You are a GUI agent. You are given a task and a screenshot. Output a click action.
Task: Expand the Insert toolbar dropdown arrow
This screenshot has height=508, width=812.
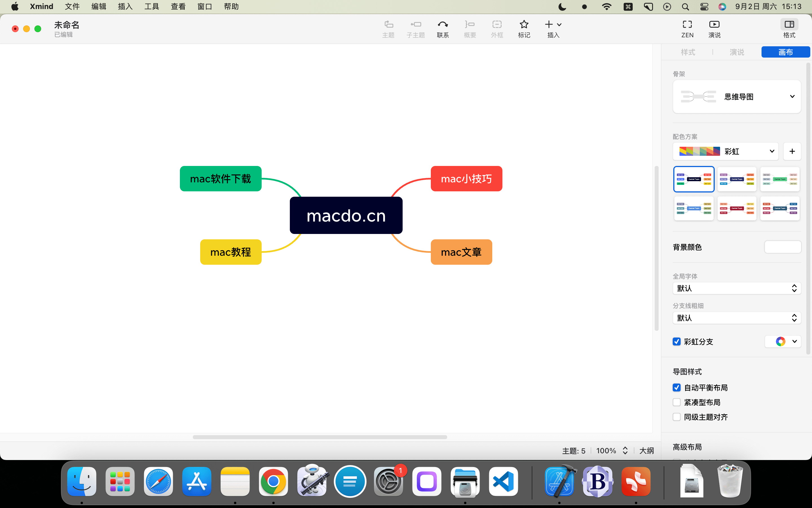pyautogui.click(x=559, y=25)
